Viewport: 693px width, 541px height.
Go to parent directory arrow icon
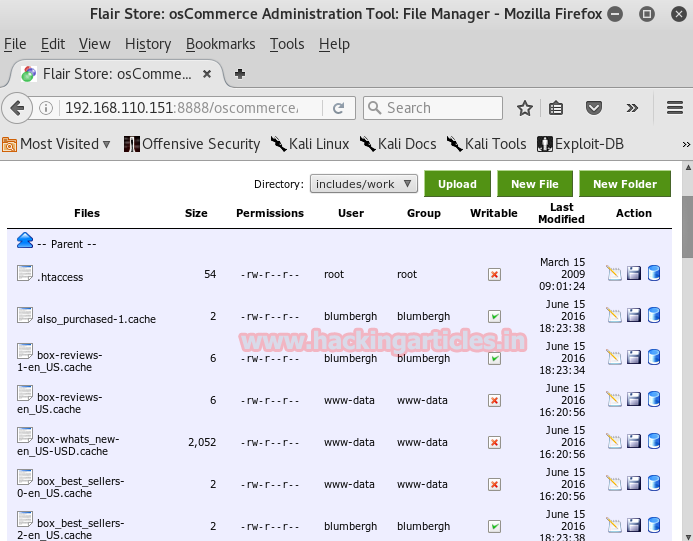pos(25,240)
